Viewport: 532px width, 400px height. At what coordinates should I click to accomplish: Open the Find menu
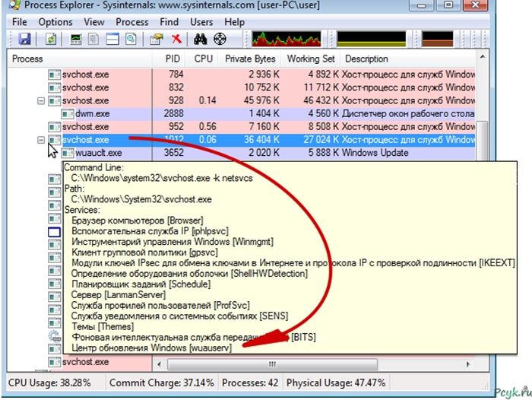(169, 22)
